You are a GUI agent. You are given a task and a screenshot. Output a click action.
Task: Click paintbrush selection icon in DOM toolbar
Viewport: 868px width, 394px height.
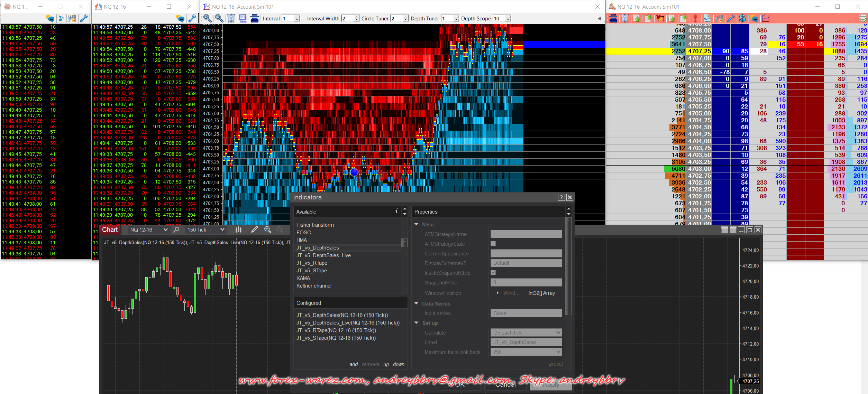click(660, 18)
